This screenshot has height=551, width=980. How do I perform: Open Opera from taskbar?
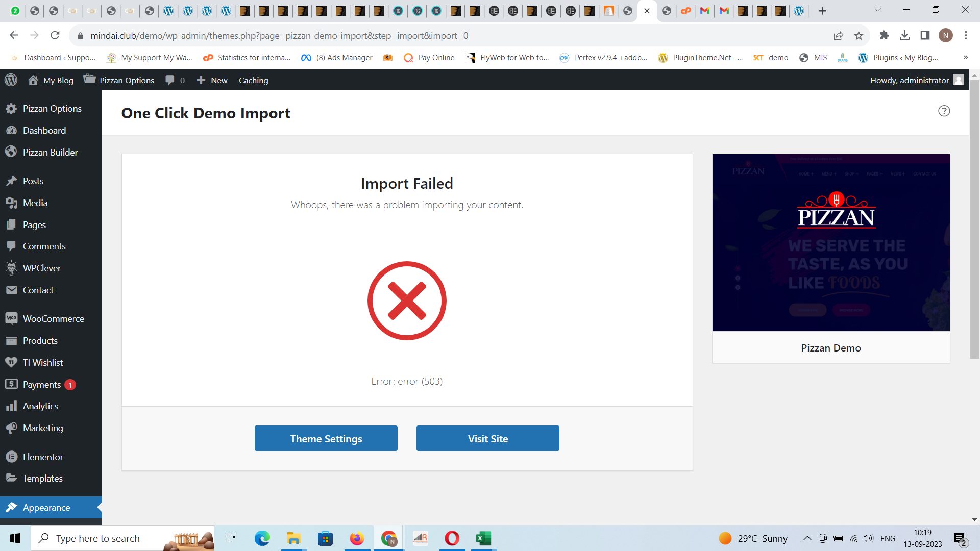pos(452,538)
